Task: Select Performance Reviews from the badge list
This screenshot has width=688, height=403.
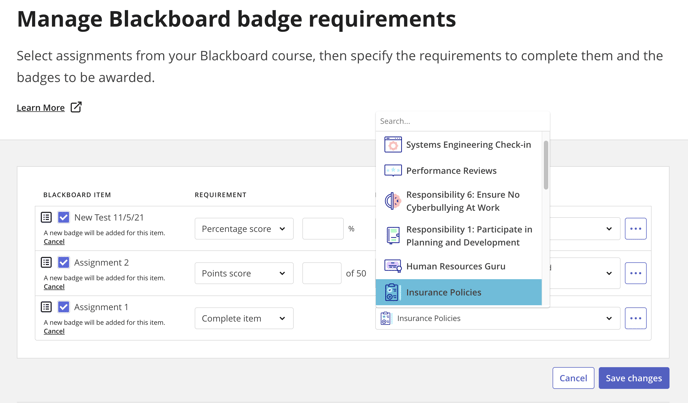Action: [459, 170]
